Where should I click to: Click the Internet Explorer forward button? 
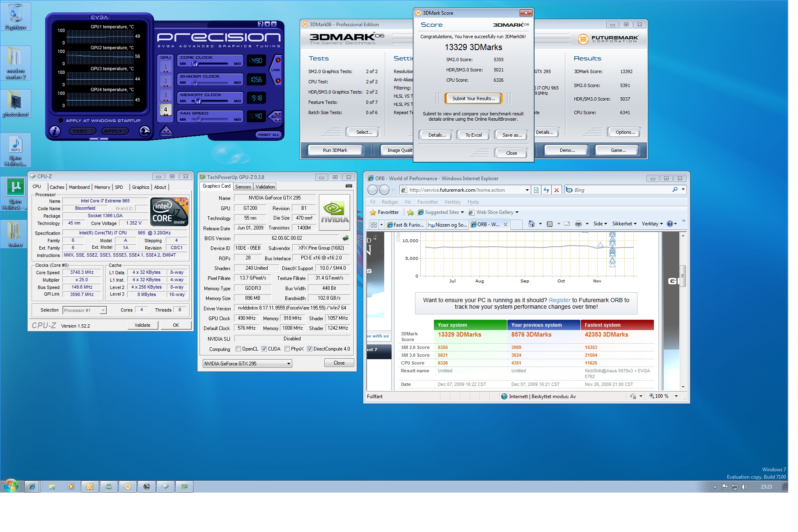click(x=384, y=190)
